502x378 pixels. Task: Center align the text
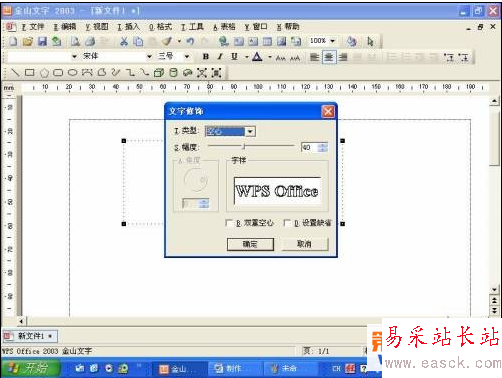tap(329, 57)
